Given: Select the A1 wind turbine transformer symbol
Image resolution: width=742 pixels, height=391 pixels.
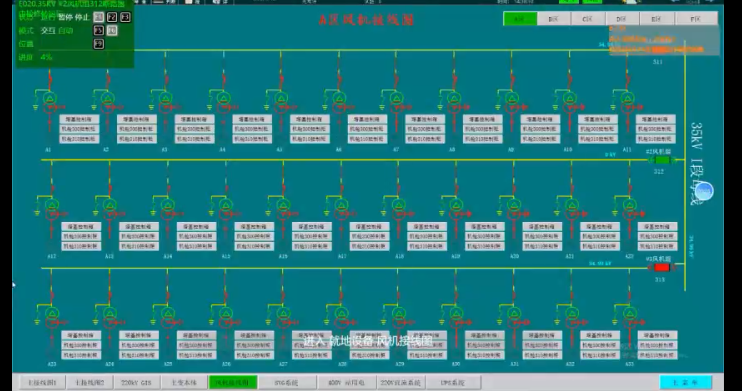Looking at the screenshot, I should pyautogui.click(x=50, y=103).
